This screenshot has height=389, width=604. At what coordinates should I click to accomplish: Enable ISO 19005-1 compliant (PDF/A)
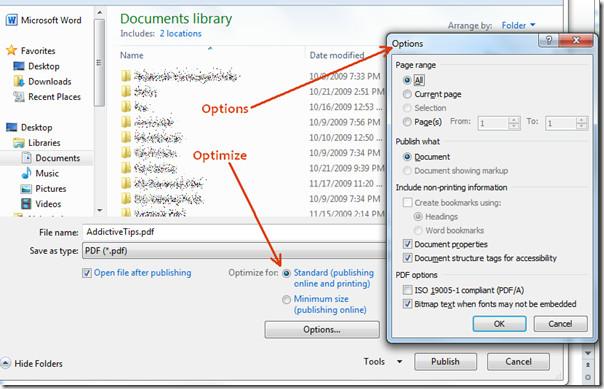[x=407, y=290]
